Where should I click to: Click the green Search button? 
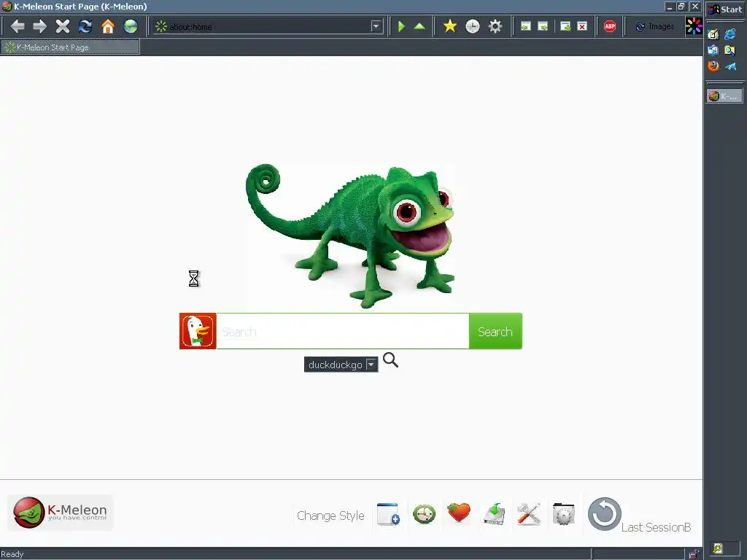pyautogui.click(x=495, y=332)
